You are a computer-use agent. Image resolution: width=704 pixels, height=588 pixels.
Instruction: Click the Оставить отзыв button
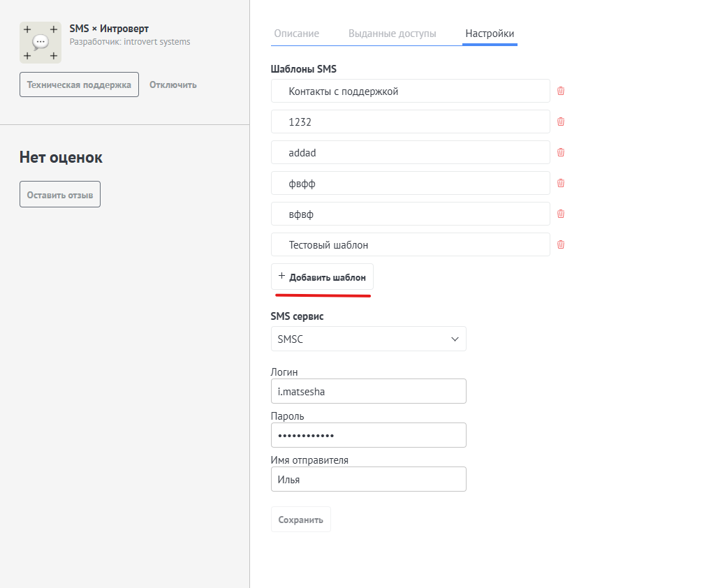click(60, 194)
